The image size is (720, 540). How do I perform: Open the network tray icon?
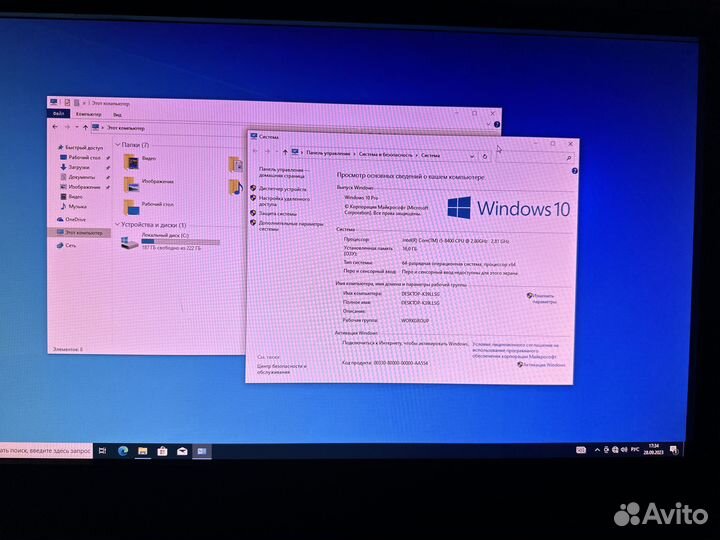[615, 450]
